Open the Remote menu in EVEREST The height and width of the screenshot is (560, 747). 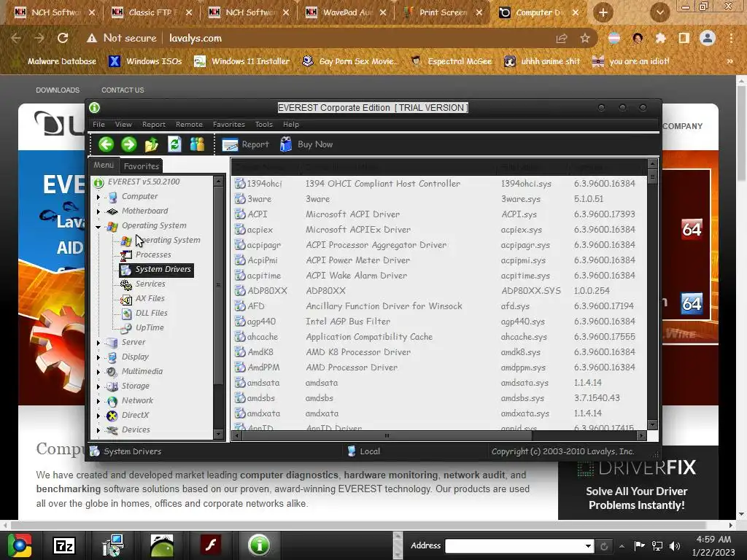click(x=189, y=124)
